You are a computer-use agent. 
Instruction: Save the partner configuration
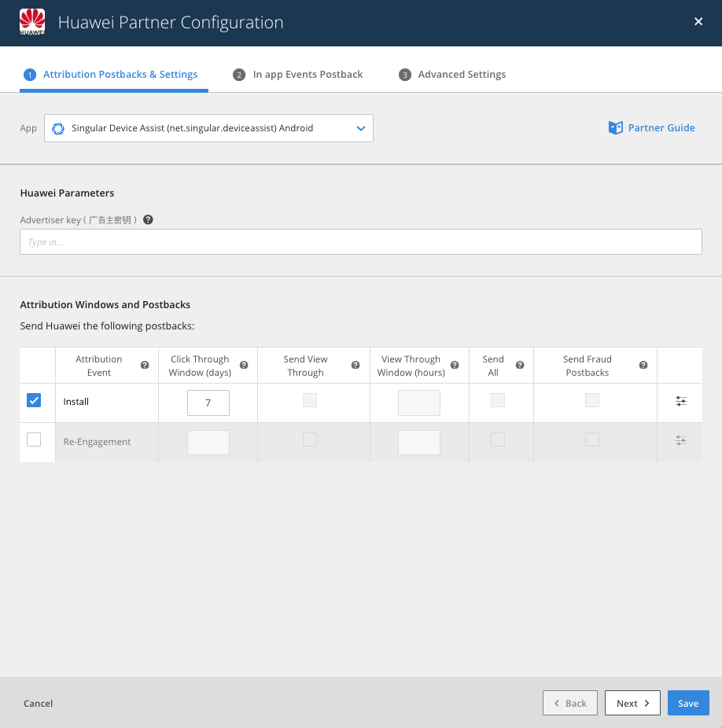688,703
